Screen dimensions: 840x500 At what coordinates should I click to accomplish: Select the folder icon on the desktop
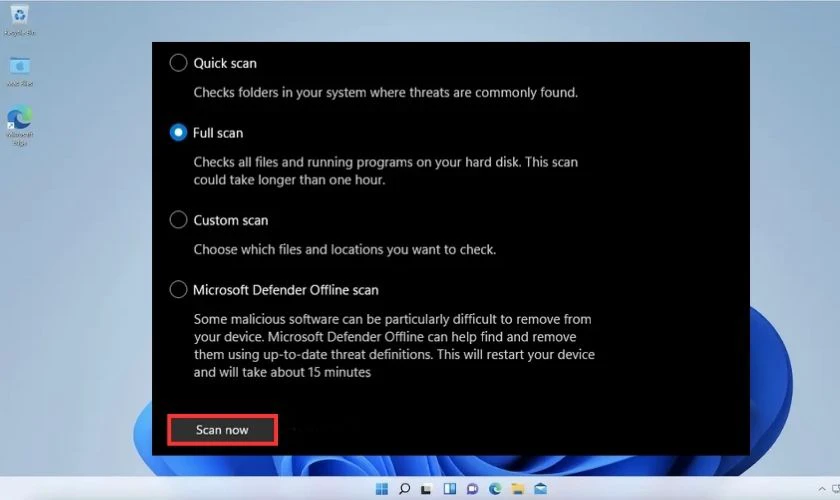click(20, 71)
